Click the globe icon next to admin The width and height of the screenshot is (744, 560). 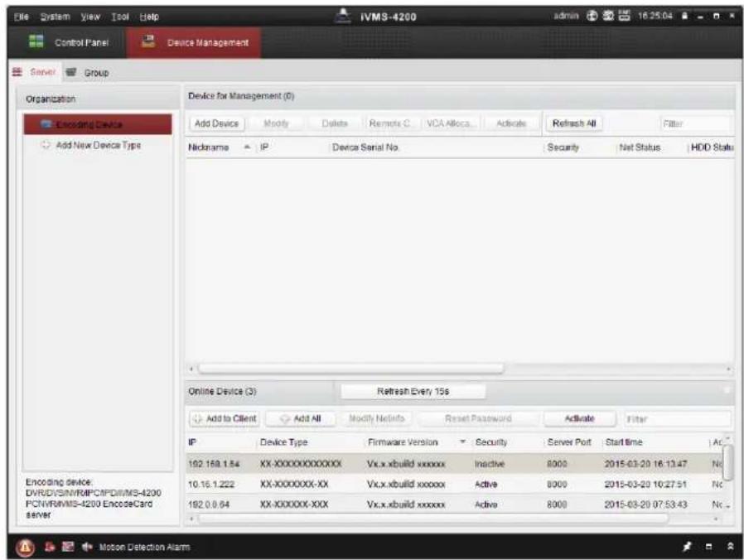tap(592, 16)
